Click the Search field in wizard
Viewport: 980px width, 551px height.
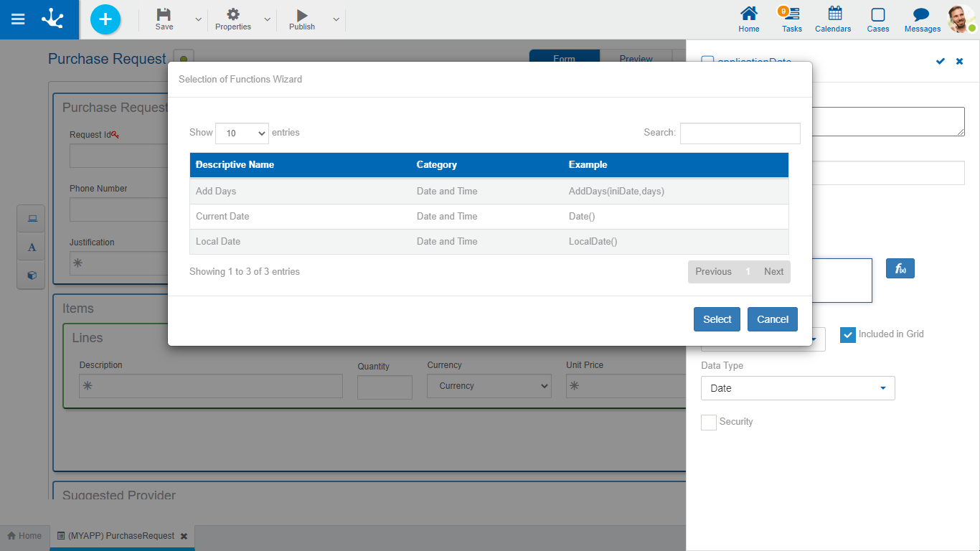click(740, 133)
